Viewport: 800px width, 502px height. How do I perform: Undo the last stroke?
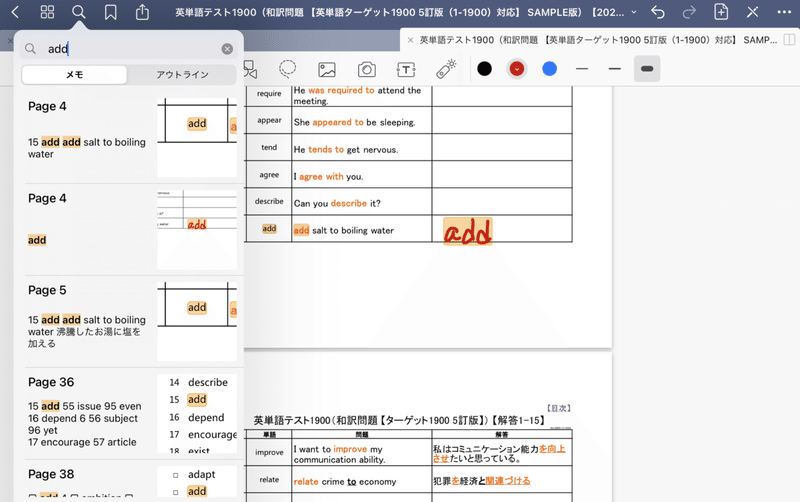(x=658, y=12)
